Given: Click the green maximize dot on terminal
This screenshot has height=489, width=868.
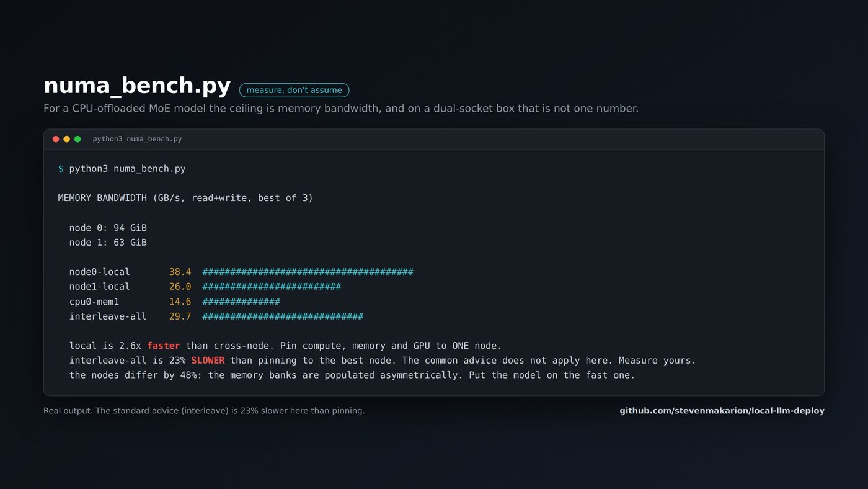Looking at the screenshot, I should tap(77, 139).
